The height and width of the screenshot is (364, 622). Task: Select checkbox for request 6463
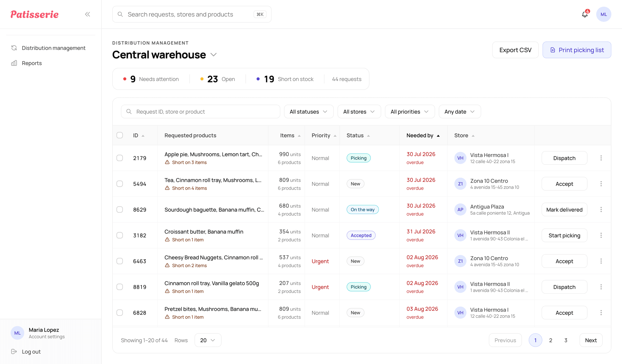pyautogui.click(x=119, y=261)
